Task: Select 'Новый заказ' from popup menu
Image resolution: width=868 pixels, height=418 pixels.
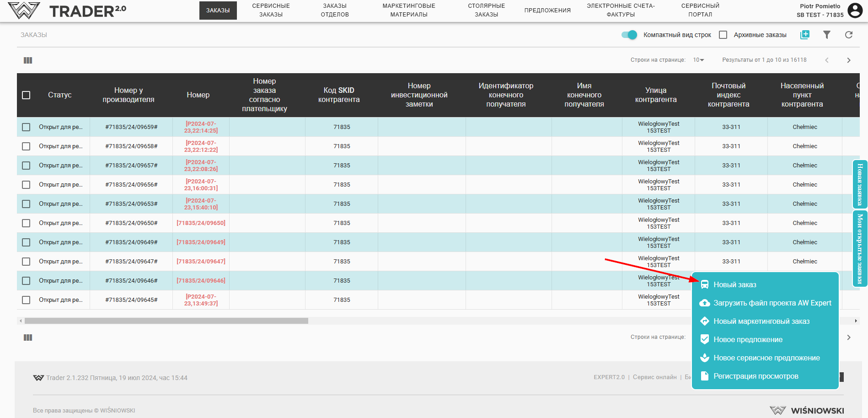Action: (734, 284)
